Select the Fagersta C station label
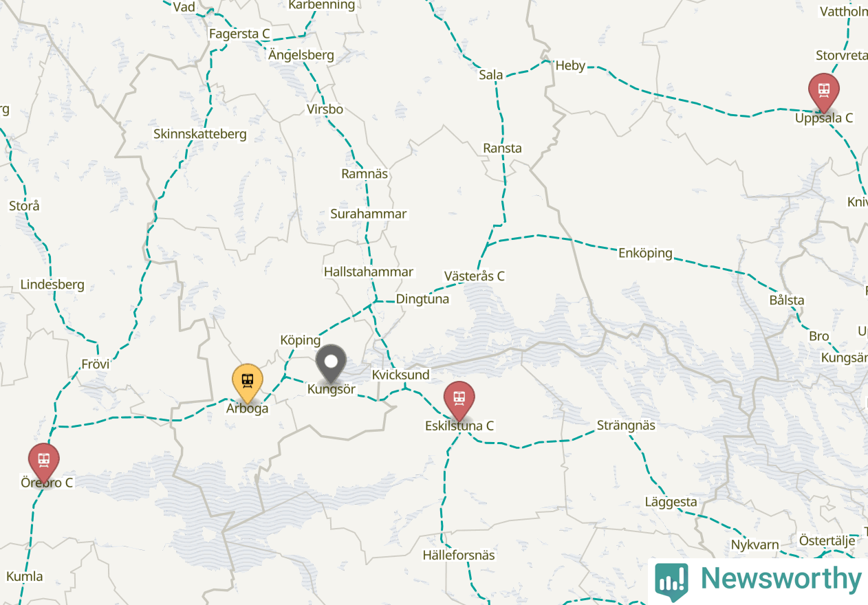The height and width of the screenshot is (605, 868). [239, 34]
